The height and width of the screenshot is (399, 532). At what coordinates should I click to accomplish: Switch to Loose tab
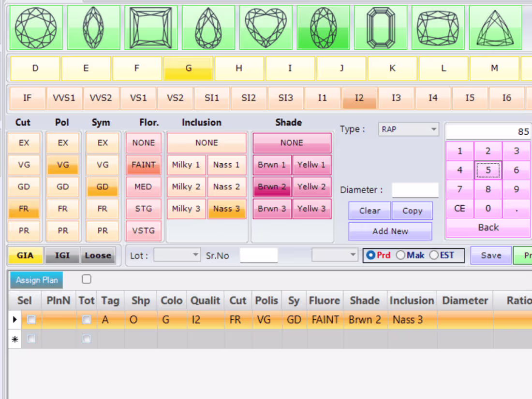pyautogui.click(x=98, y=255)
